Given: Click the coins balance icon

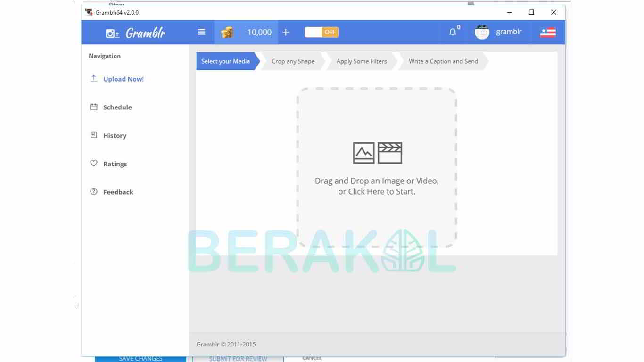Looking at the screenshot, I should [227, 32].
